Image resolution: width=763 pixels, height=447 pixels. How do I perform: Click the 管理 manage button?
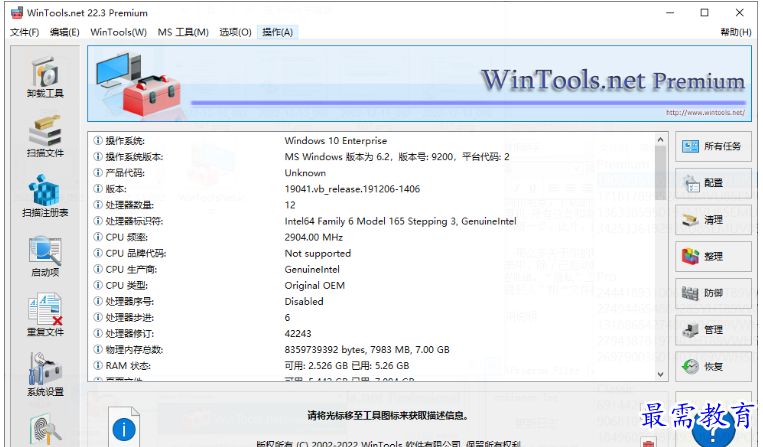(713, 330)
